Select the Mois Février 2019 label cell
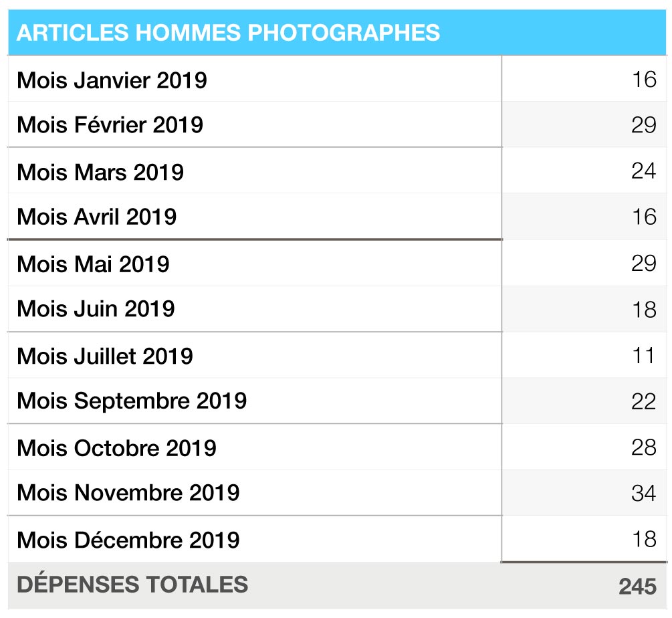 [x=110, y=125]
